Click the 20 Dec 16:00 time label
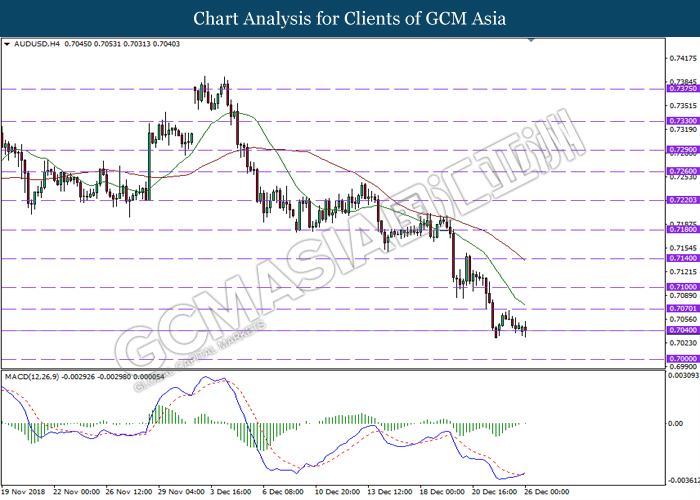This screenshot has height=500, width=700. [496, 492]
